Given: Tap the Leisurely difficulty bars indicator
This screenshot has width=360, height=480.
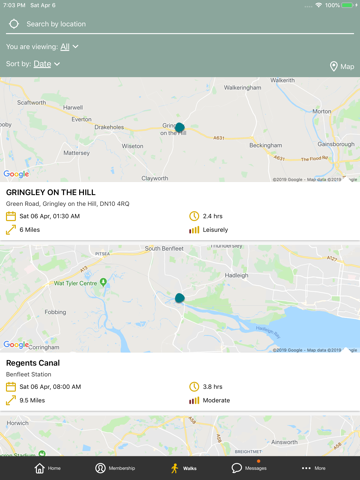Looking at the screenshot, I should point(194,230).
